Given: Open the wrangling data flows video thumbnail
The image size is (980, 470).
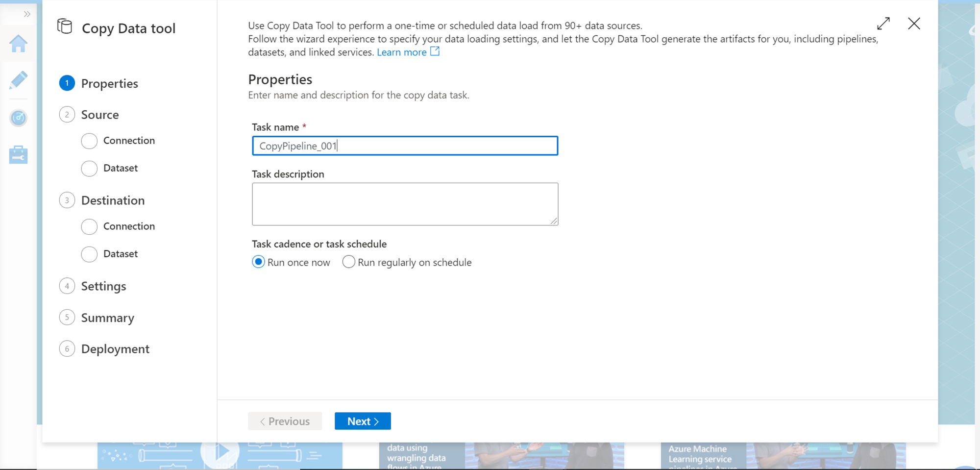Looking at the screenshot, I should coord(501,456).
